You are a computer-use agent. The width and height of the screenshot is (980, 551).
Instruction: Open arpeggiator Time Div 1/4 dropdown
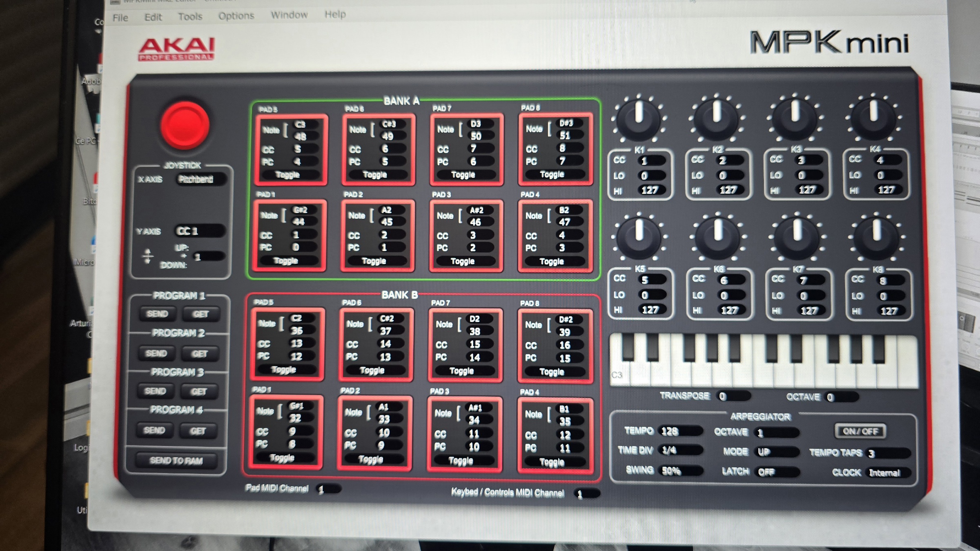pyautogui.click(x=679, y=450)
